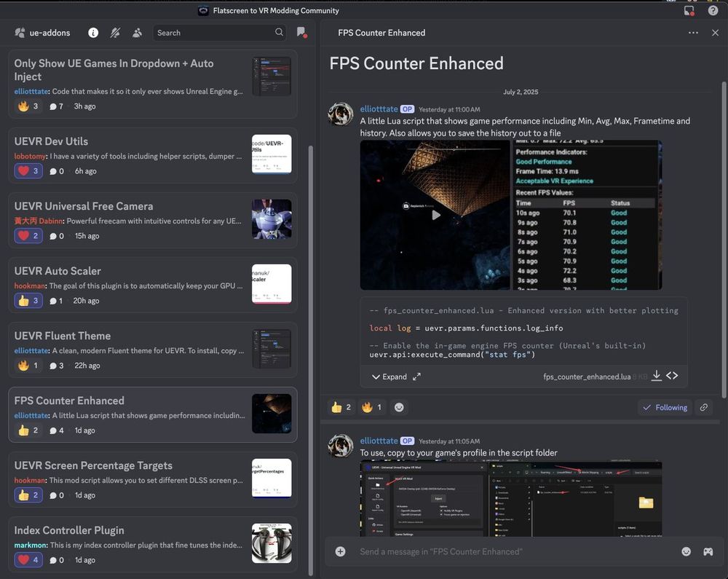This screenshot has width=728, height=579.
Task: Click thumbnail of UEVR Dev Utils post
Action: (272, 154)
